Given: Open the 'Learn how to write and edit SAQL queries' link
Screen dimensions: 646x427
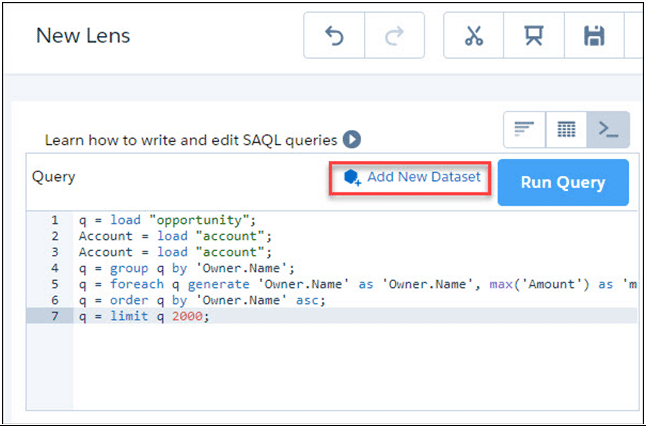Looking at the screenshot, I should 192,140.
